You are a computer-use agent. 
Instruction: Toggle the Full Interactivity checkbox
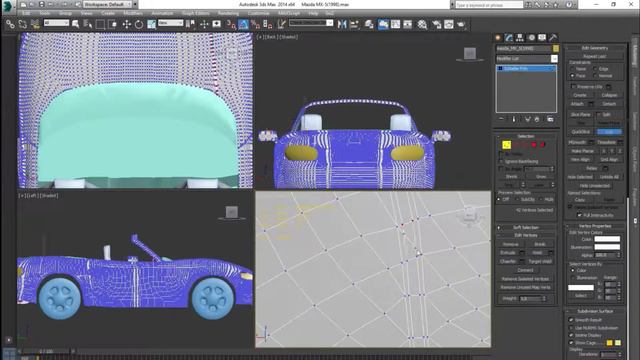pyautogui.click(x=579, y=215)
